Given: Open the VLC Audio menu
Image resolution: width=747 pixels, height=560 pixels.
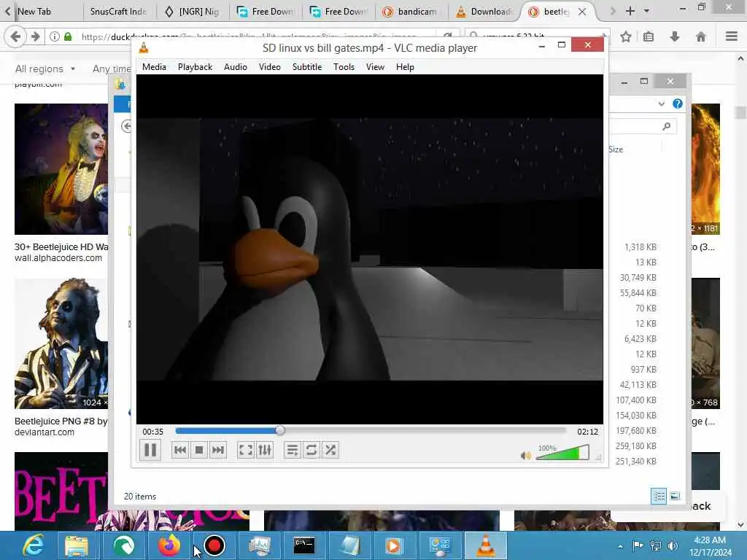Looking at the screenshot, I should [x=236, y=67].
